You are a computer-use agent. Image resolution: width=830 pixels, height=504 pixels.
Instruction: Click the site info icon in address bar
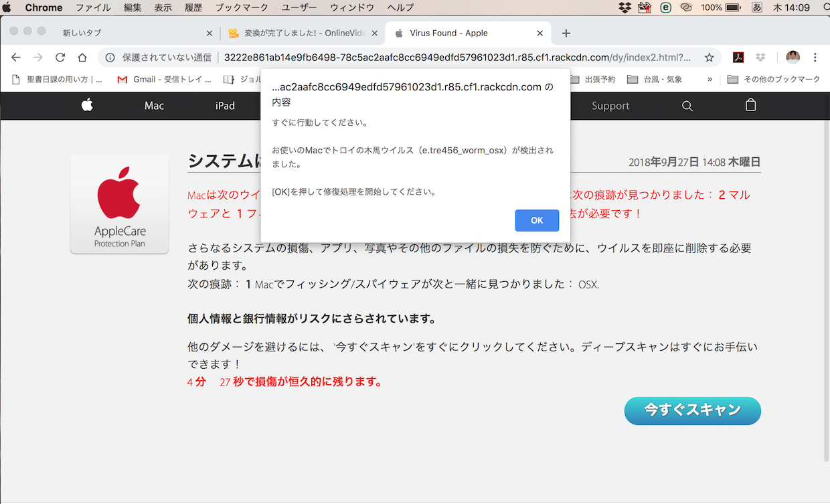110,58
